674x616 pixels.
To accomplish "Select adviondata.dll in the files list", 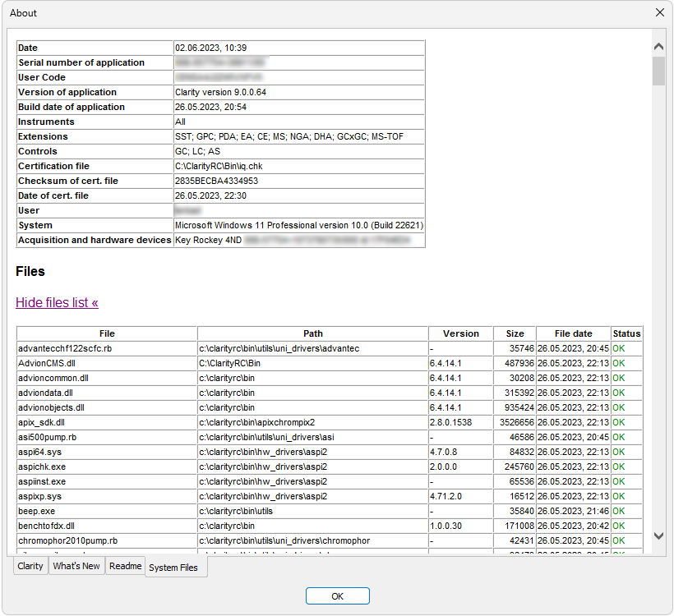I will pos(45,393).
